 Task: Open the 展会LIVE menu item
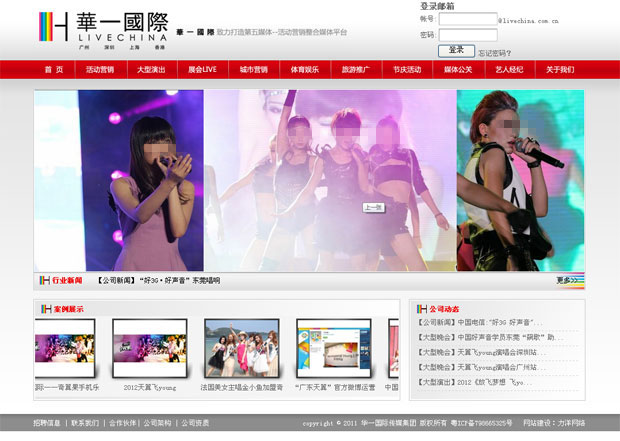(x=202, y=70)
